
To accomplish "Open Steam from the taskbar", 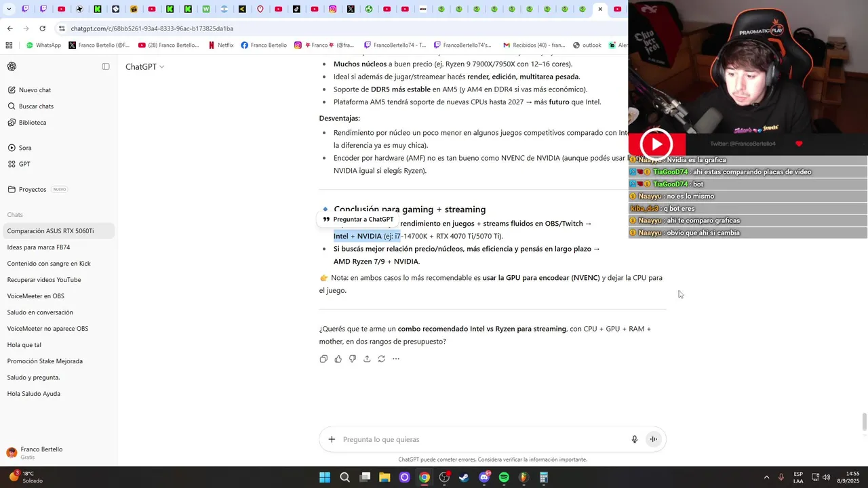I will point(464,477).
